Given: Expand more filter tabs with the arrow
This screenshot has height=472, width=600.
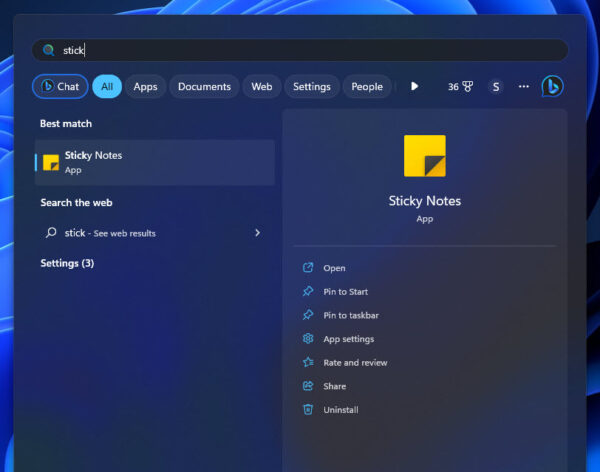Looking at the screenshot, I should pos(414,87).
